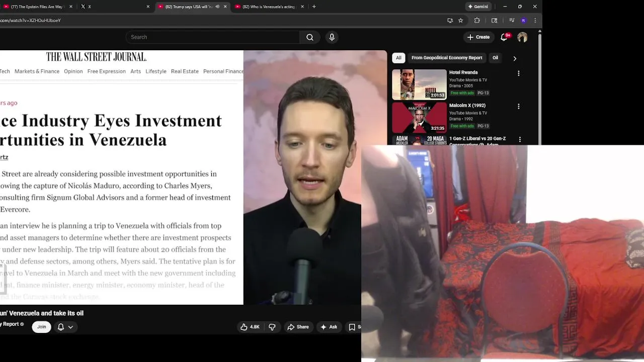
Task: Open the Chrome extensions puzzle icon
Action: pos(477,21)
